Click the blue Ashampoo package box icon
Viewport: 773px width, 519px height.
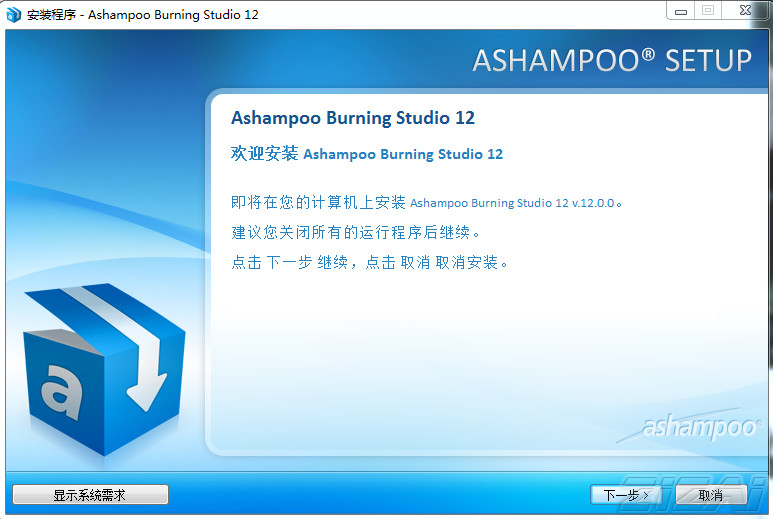tap(105, 369)
